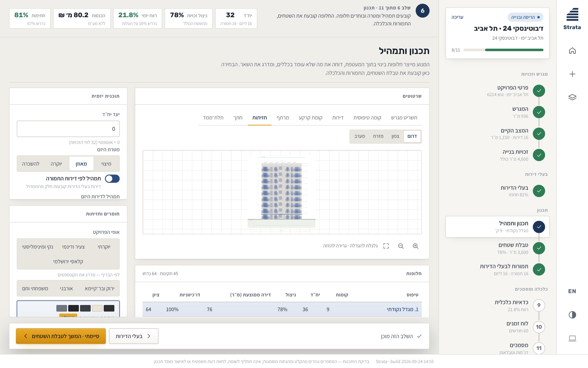Click the plus new project icon

[572, 74]
